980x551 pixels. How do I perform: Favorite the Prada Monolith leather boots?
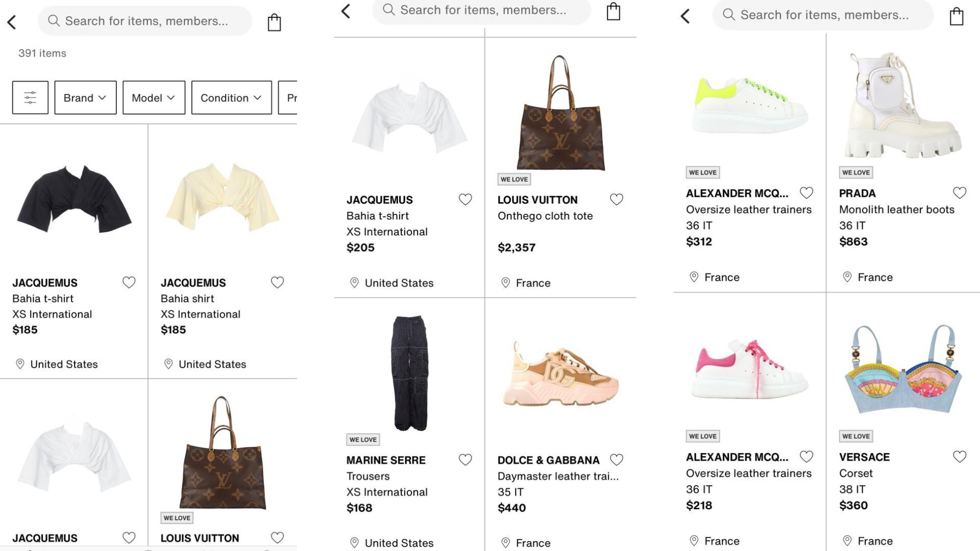tap(959, 193)
